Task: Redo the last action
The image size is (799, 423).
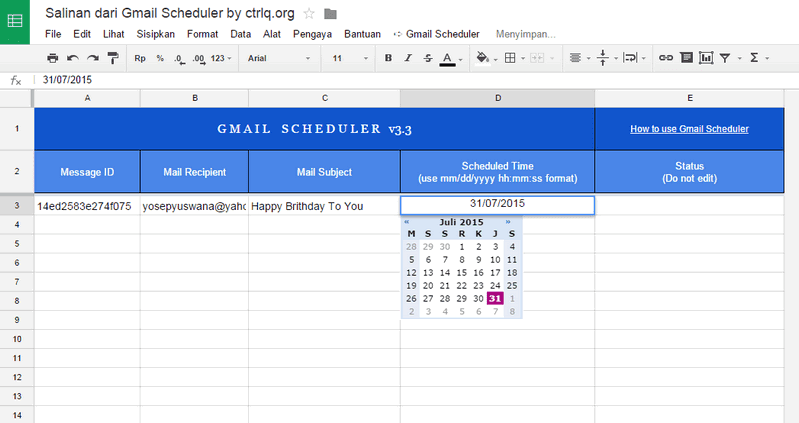Action: tap(93, 58)
